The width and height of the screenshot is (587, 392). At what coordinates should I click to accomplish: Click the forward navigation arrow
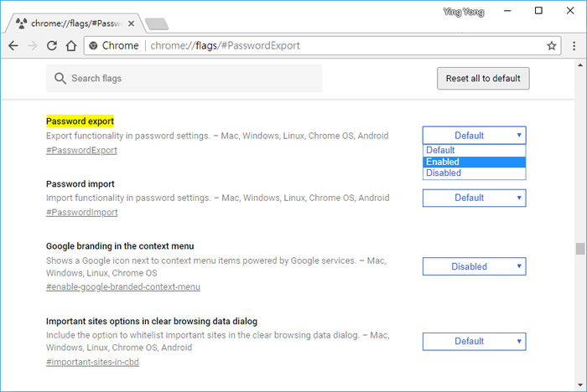(33, 45)
